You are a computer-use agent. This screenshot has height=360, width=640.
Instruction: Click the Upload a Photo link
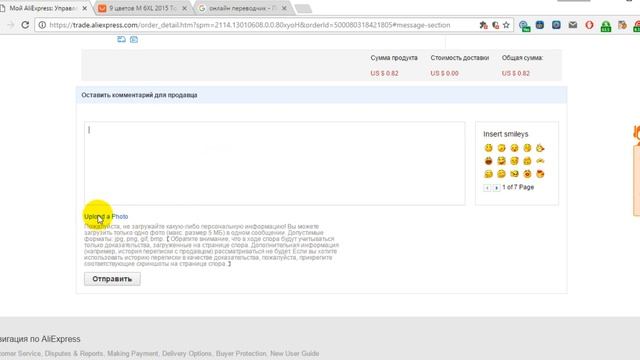(106, 217)
